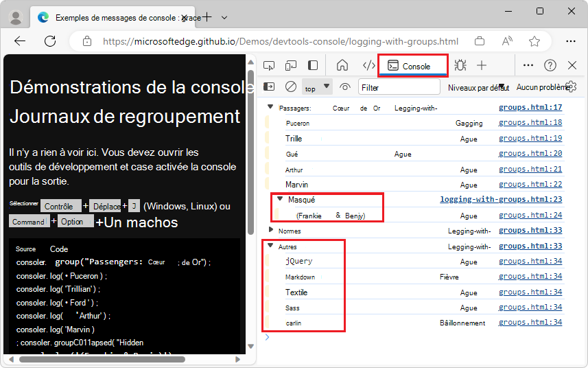Click the console prompt chevron

click(267, 337)
